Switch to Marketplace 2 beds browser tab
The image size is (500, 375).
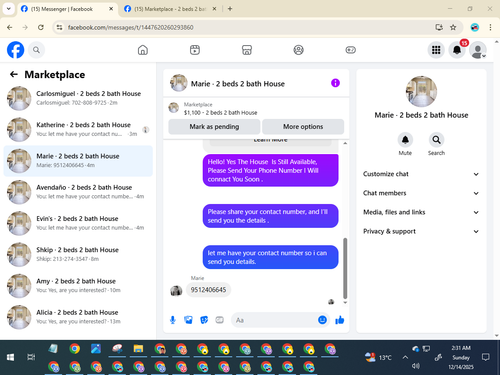(170, 9)
